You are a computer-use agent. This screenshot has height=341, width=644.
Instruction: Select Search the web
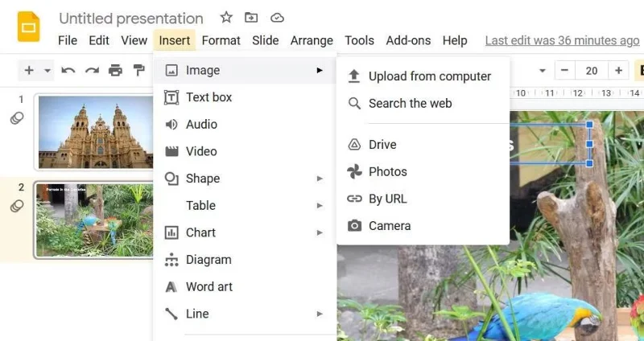pyautogui.click(x=423, y=104)
